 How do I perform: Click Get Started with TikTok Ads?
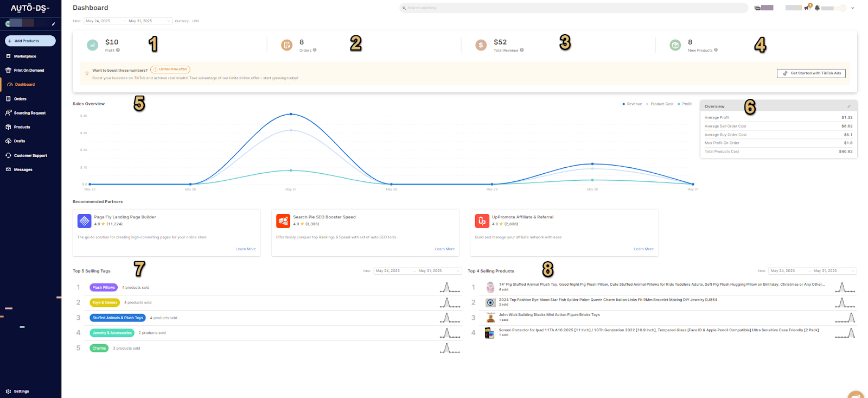811,73
